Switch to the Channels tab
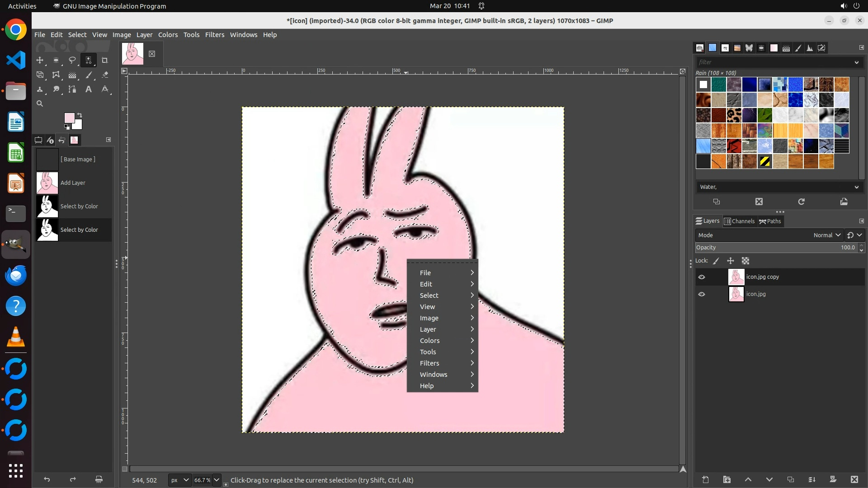The image size is (868, 488). coord(739,221)
